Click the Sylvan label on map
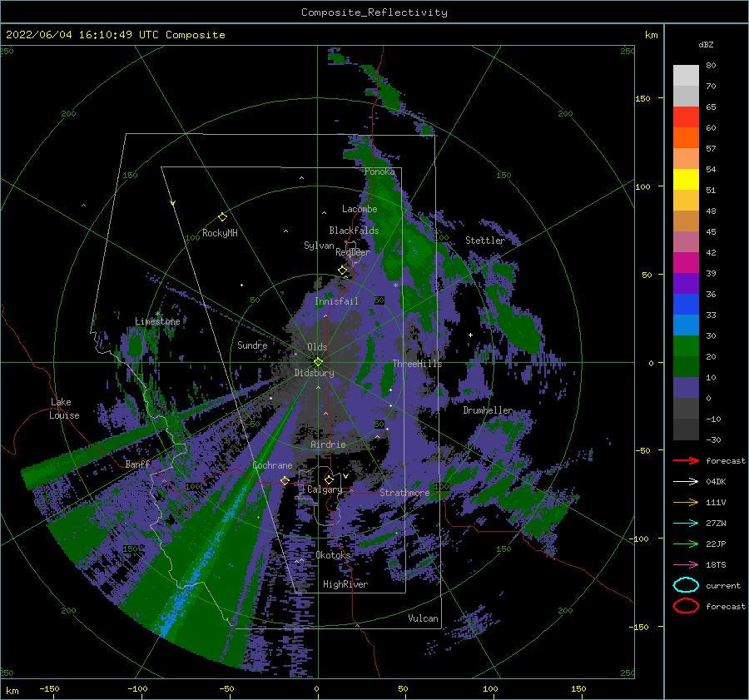 319,246
